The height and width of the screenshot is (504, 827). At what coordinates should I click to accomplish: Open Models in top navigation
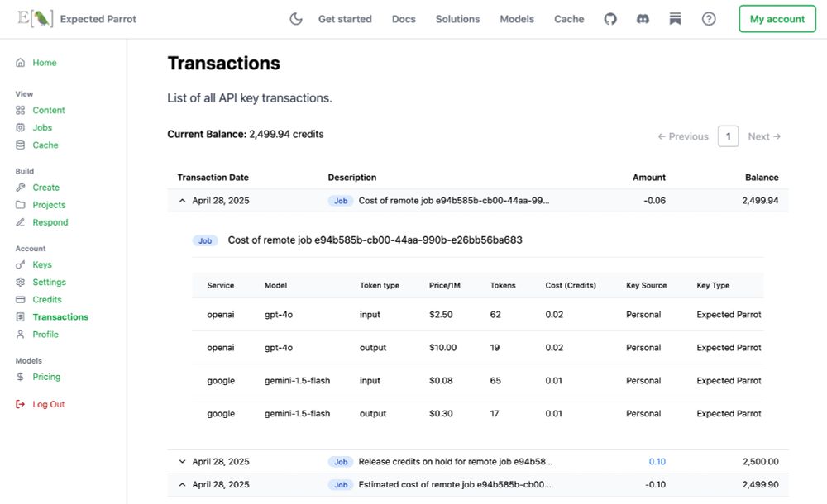(x=517, y=19)
